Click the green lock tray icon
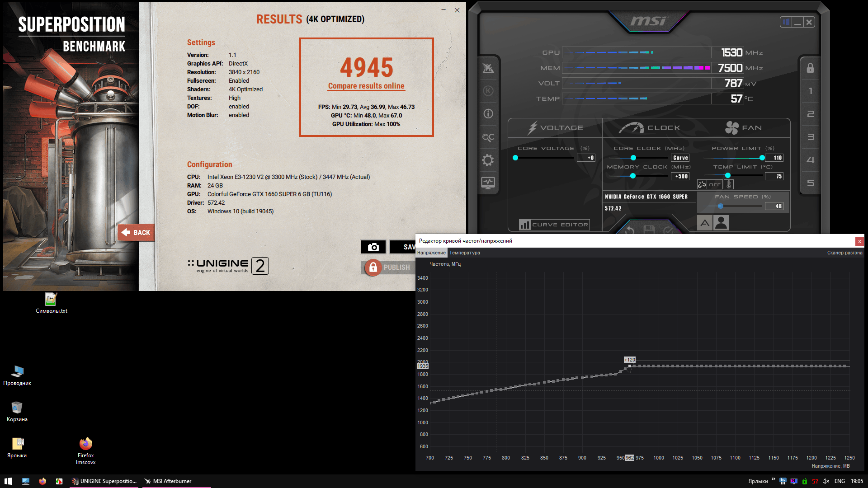The width and height of the screenshot is (868, 488). (805, 481)
